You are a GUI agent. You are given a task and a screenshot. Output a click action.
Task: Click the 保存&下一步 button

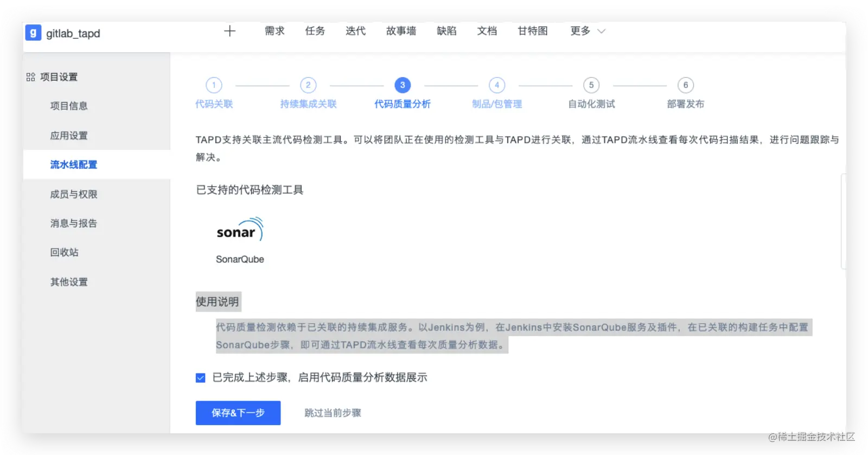238,413
